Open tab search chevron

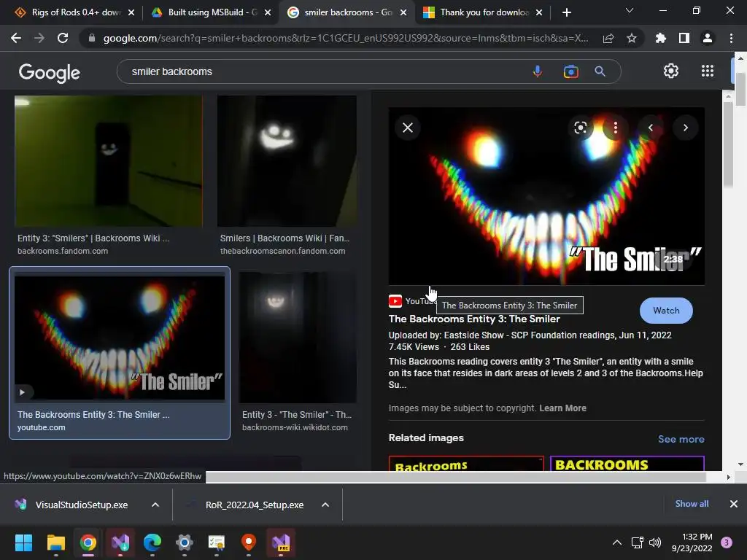click(x=630, y=10)
